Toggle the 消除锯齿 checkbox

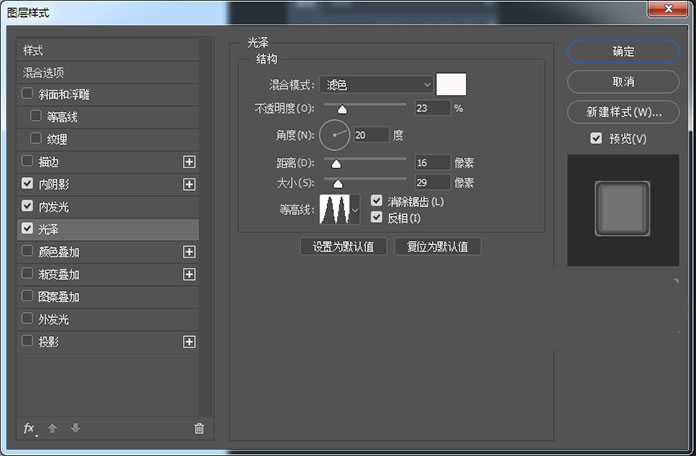pos(376,201)
